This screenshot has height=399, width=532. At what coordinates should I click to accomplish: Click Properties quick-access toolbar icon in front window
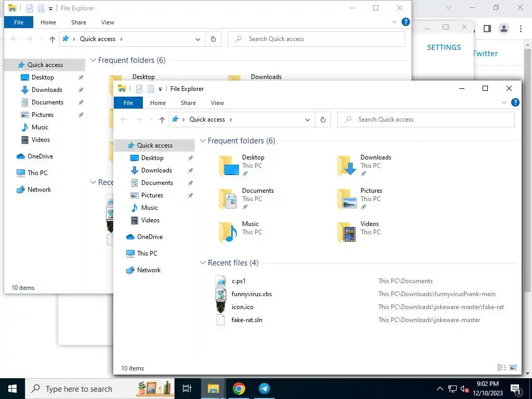click(139, 88)
